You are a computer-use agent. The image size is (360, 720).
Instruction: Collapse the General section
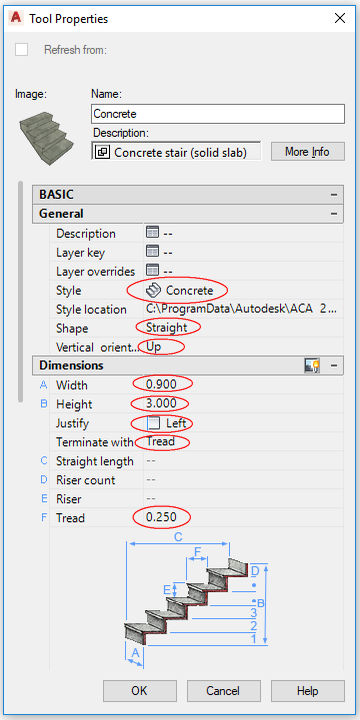coord(334,214)
